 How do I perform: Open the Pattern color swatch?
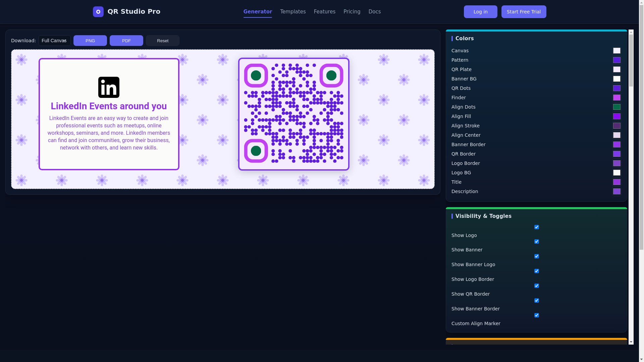coord(617,60)
